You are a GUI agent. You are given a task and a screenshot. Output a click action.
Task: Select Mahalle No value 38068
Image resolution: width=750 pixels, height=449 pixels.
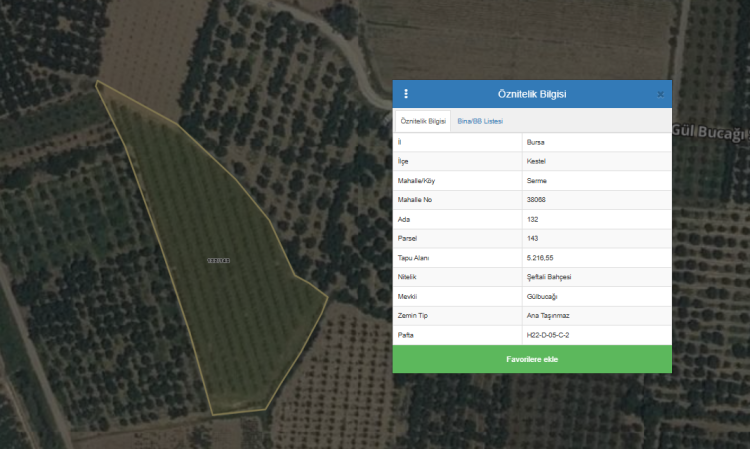pos(538,200)
